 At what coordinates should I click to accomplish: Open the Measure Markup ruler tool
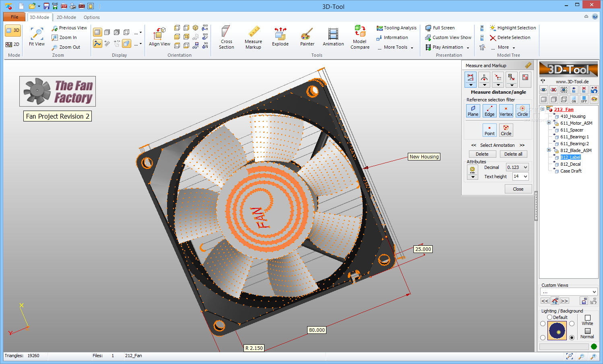coord(253,37)
